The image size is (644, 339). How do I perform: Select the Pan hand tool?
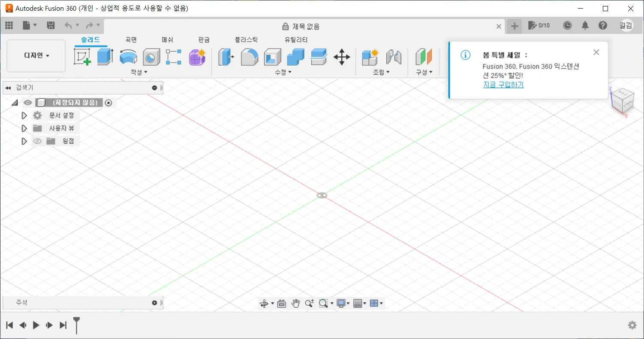(295, 303)
